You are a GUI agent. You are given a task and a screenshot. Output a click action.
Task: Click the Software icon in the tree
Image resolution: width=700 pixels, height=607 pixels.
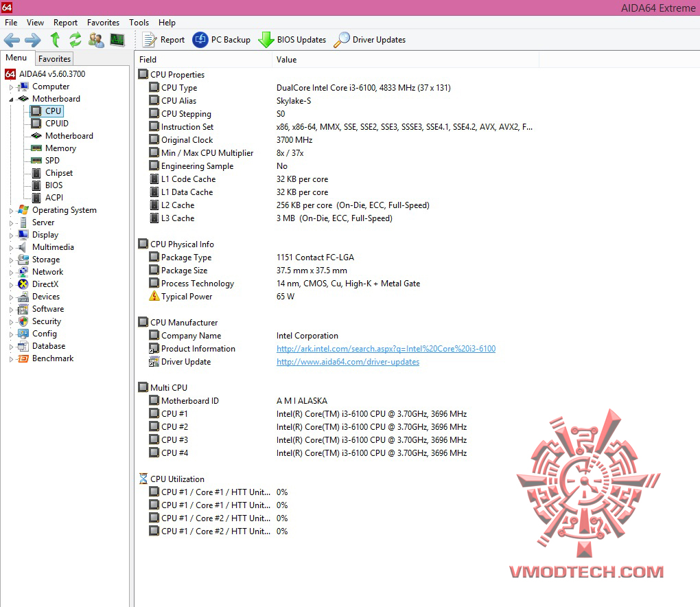click(x=23, y=309)
